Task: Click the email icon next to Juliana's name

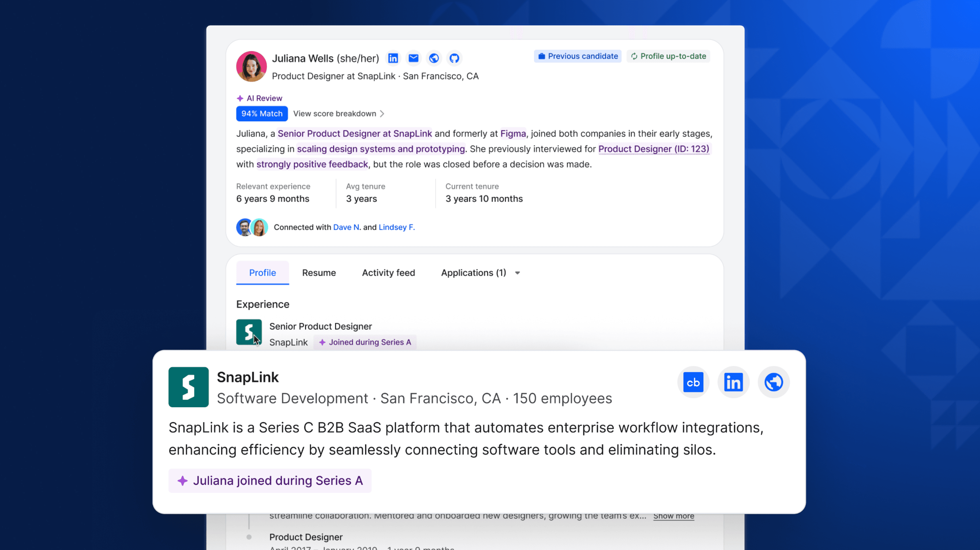Action: click(x=414, y=58)
